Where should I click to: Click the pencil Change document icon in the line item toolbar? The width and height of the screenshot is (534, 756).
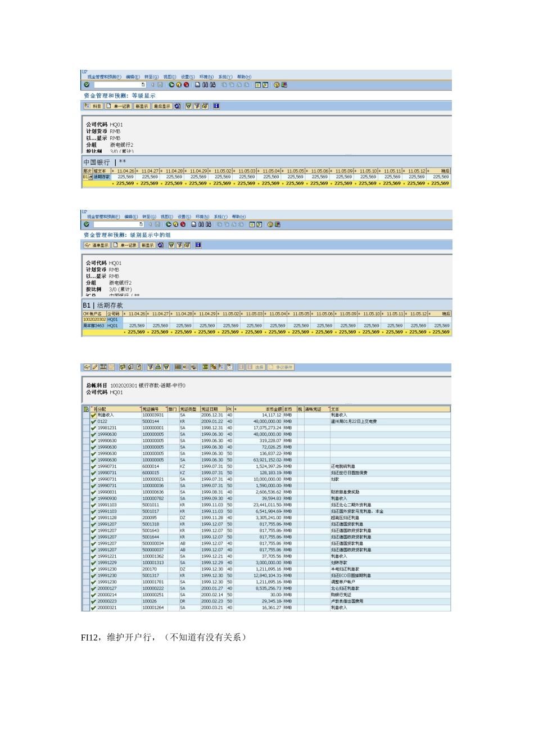[x=95, y=367]
